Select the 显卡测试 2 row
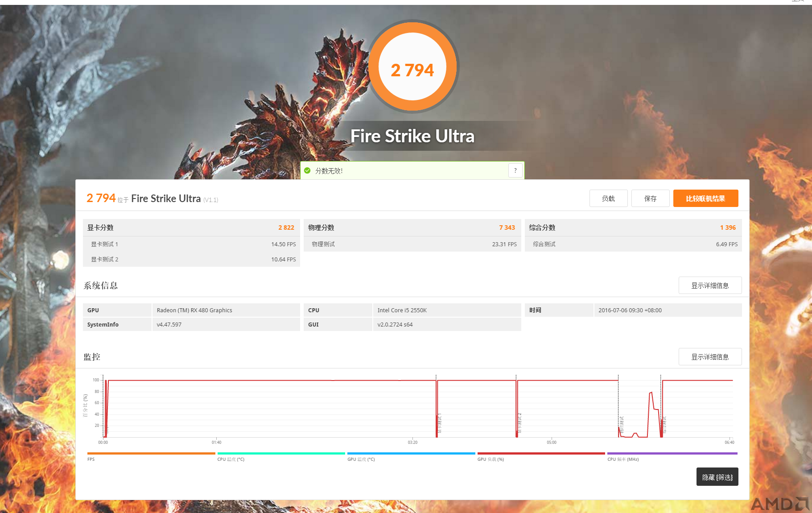 (191, 259)
